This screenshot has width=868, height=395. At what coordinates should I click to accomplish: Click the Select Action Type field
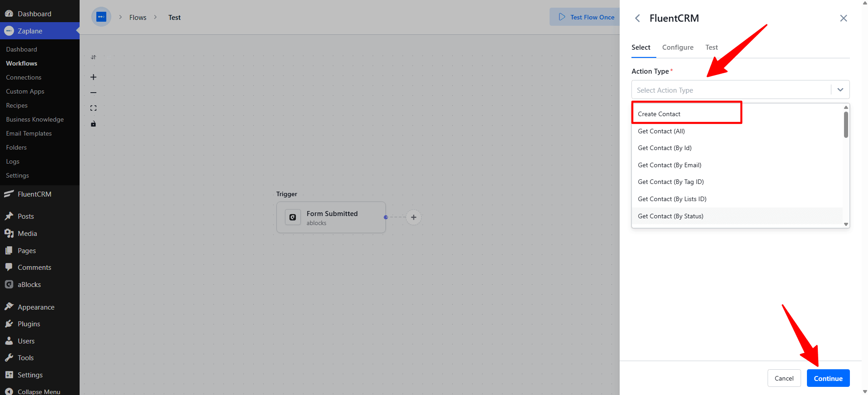740,89
